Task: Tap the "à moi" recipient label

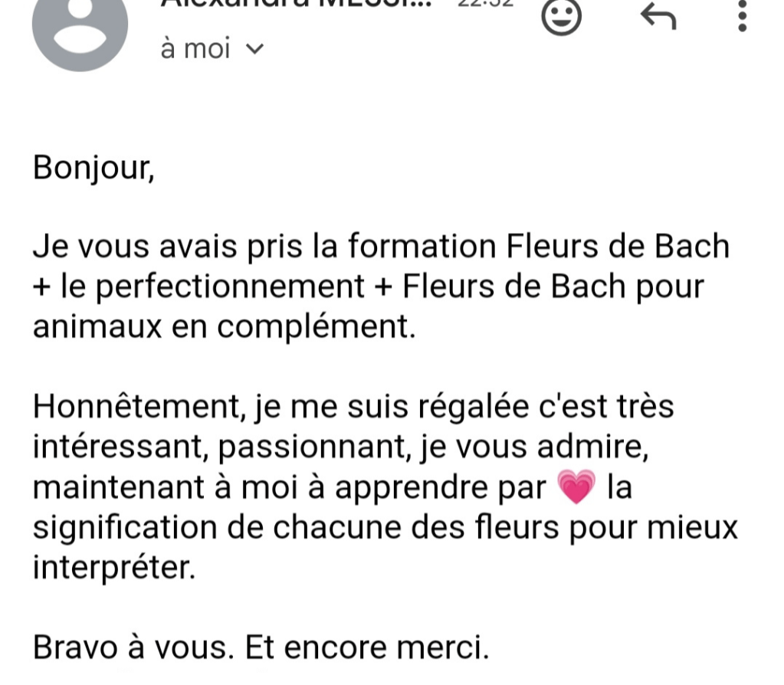Action: (x=195, y=49)
